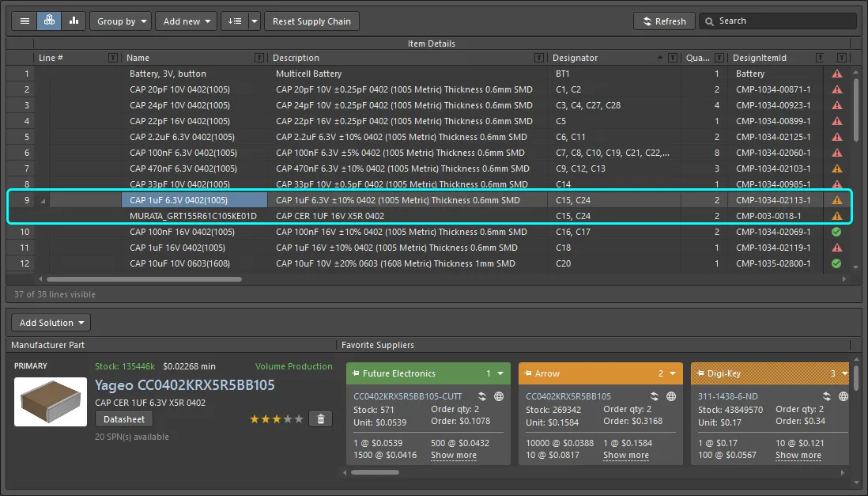Click green check status for CMP-1035-02800-1
The width and height of the screenshot is (868, 496).
tap(836, 263)
